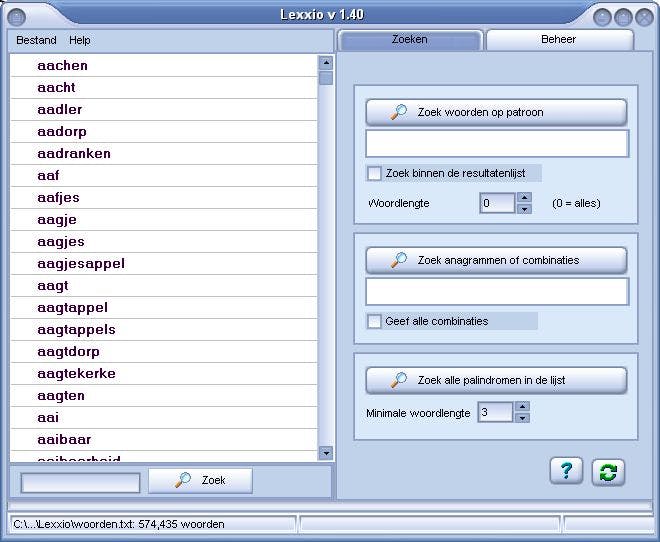
Task: Click the word list scroll up arrow
Action: click(x=326, y=63)
